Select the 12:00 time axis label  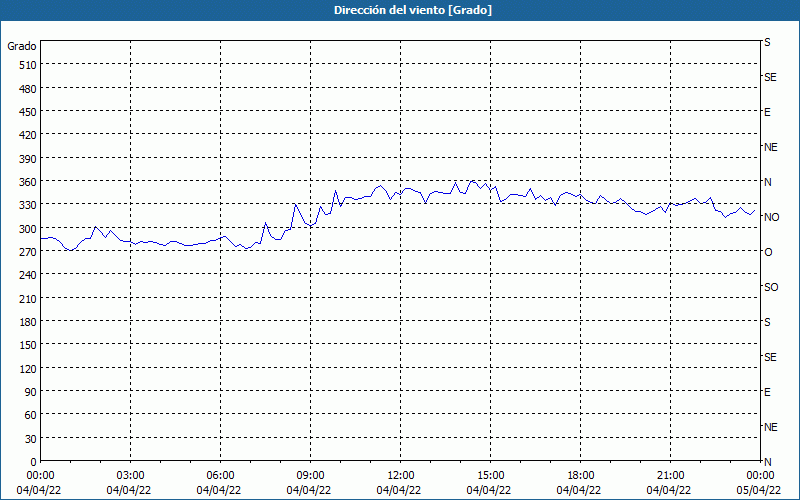tap(401, 476)
